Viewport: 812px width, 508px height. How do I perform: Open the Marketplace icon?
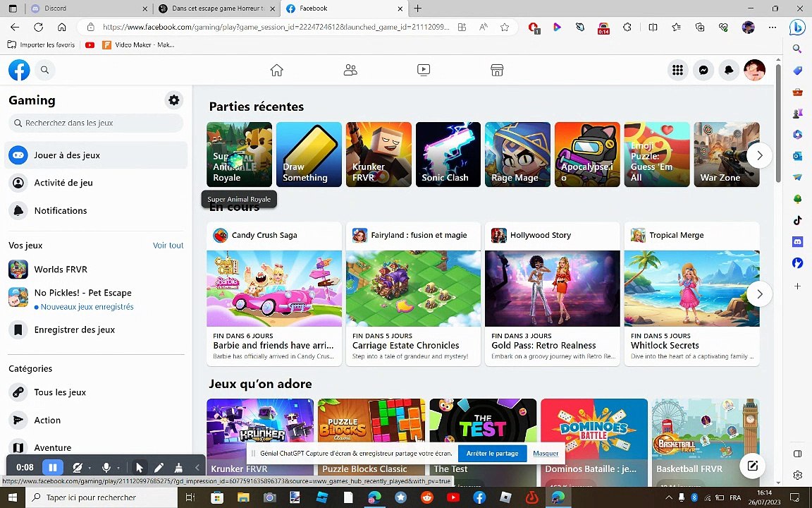point(497,70)
